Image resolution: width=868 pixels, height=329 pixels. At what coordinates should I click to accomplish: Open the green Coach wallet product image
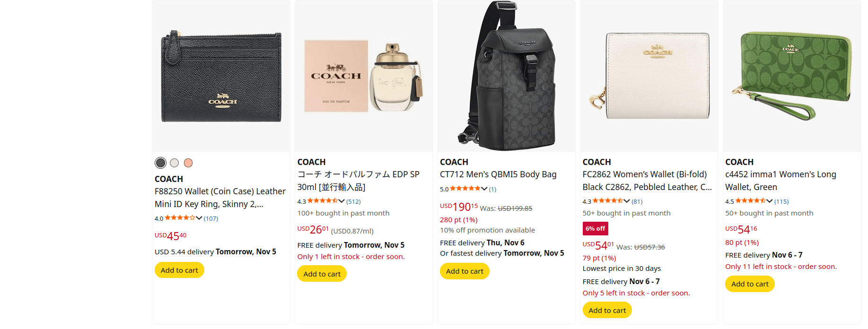792,76
